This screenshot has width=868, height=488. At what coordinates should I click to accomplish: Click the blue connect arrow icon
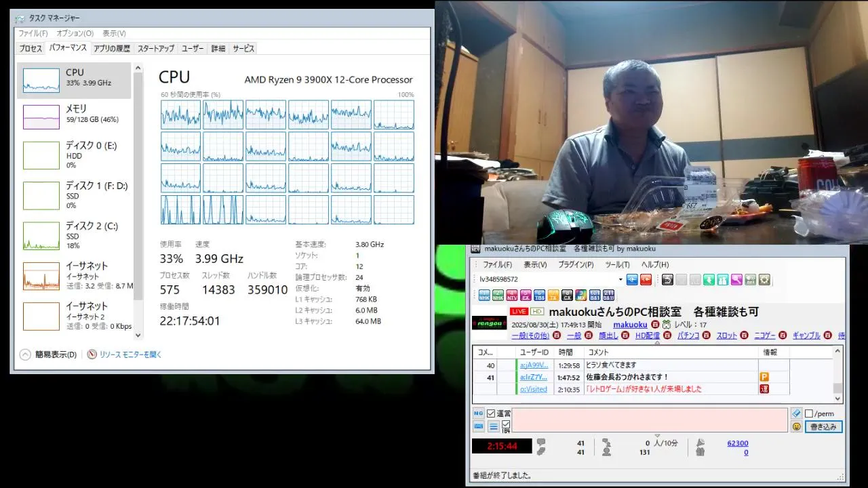632,279
